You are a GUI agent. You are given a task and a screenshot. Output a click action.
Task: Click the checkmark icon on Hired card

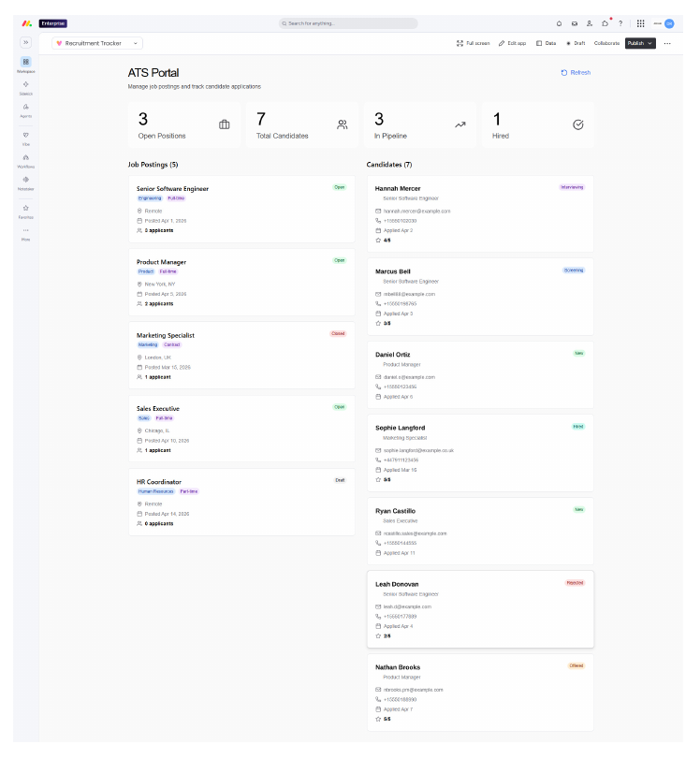578,124
